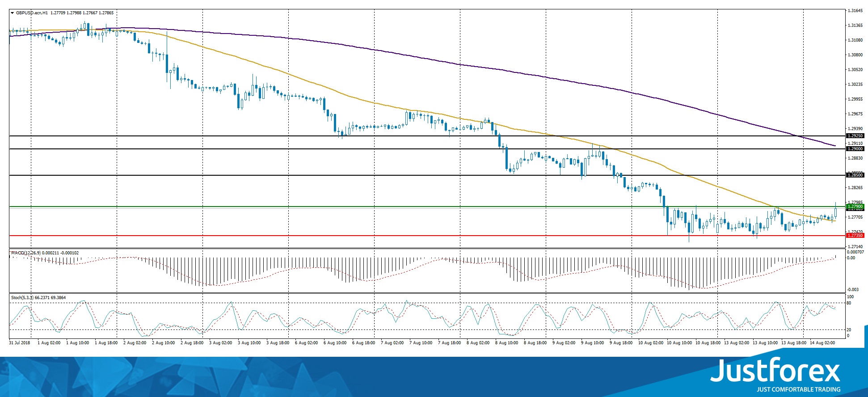
Task: Click the 1.30235 value on price axis
Action: (855, 84)
